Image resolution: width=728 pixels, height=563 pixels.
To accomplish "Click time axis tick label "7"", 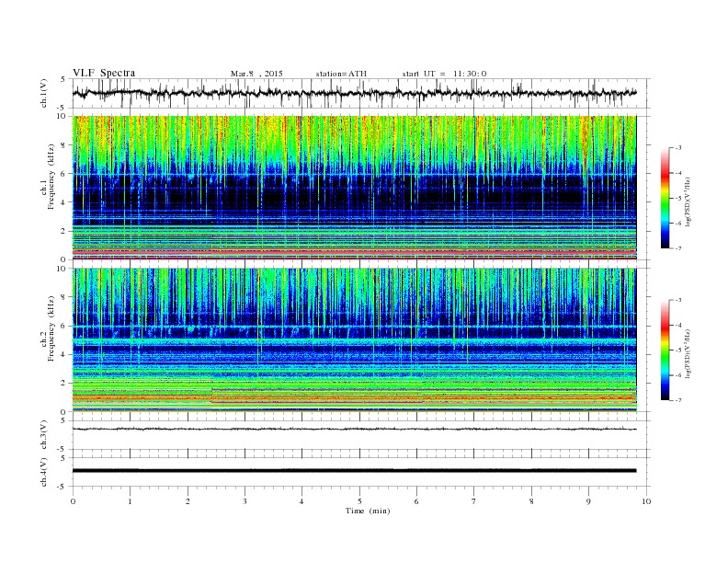I will [x=474, y=501].
